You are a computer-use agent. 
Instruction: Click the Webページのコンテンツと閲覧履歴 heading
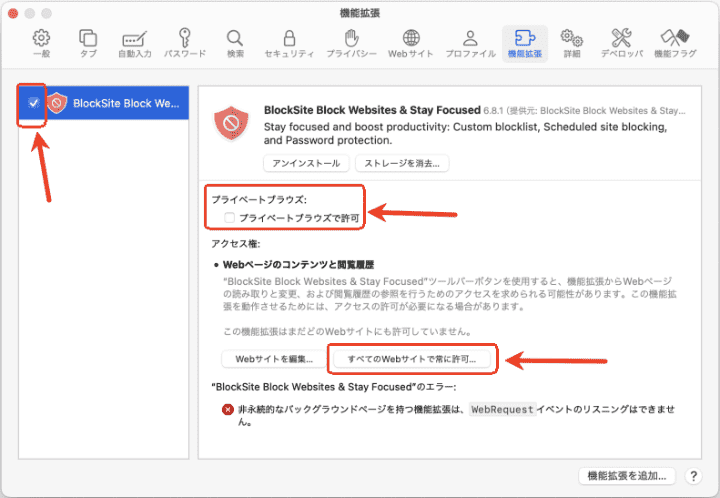(x=298, y=265)
